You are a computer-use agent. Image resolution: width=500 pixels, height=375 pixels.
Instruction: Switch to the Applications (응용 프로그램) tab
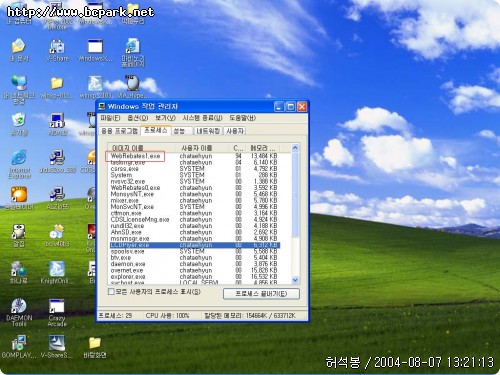(120, 131)
